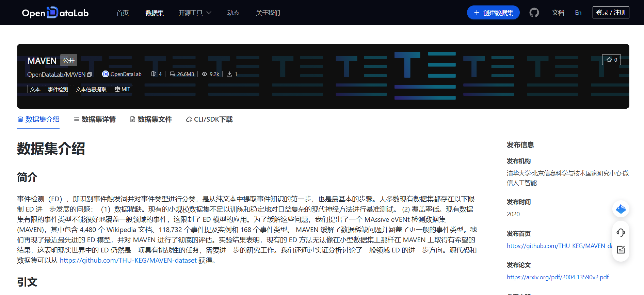Open the feedback note edit icon
The width and height of the screenshot is (644, 295).
[x=621, y=250]
